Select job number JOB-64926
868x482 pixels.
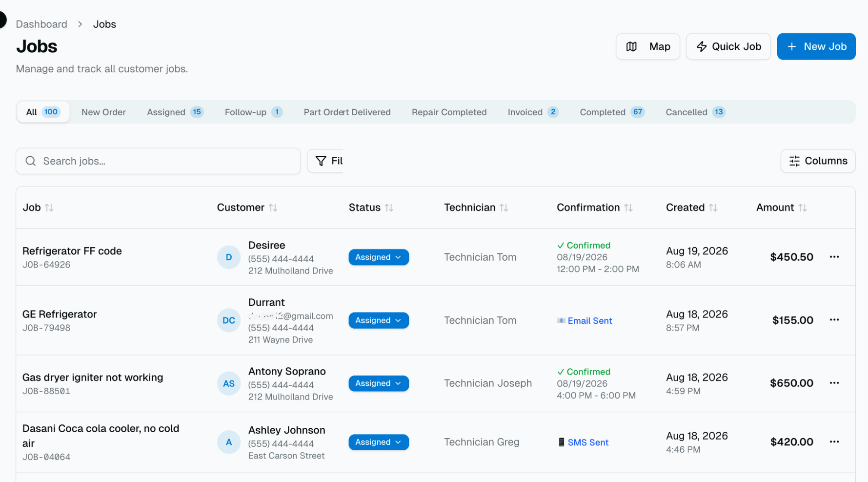pyautogui.click(x=46, y=265)
